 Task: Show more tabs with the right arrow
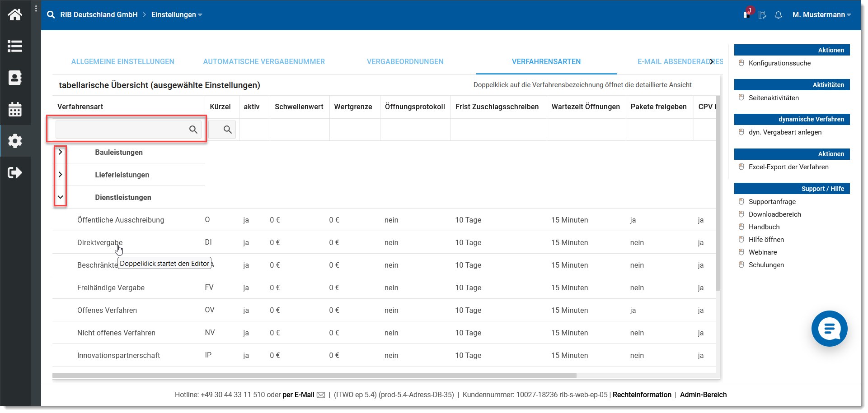click(712, 61)
